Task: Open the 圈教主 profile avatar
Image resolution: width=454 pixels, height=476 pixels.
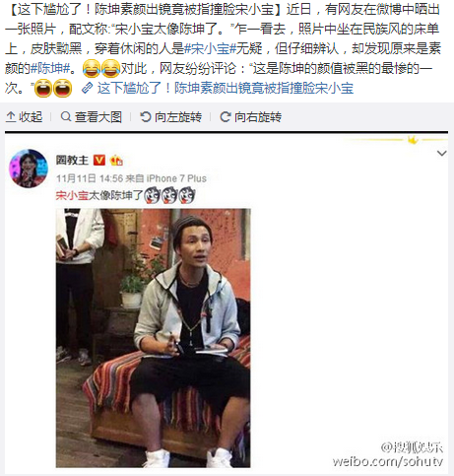Action: [29, 169]
